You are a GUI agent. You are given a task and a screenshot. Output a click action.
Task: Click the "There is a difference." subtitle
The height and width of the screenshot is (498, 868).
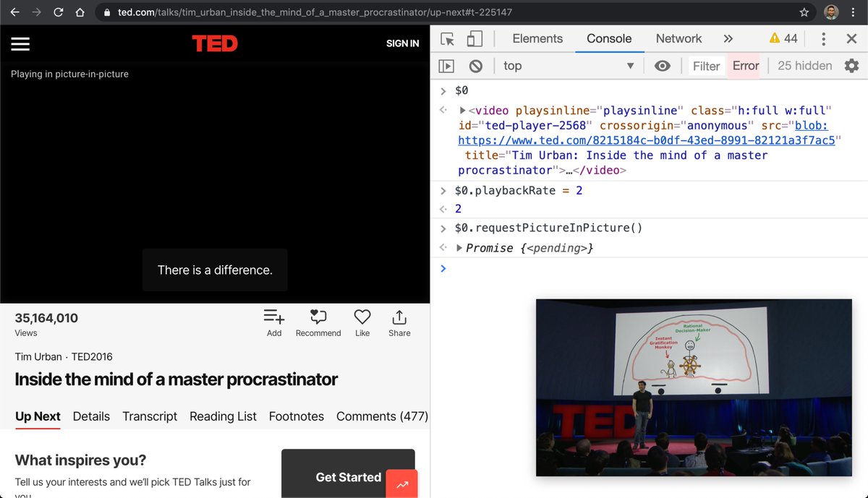point(215,270)
